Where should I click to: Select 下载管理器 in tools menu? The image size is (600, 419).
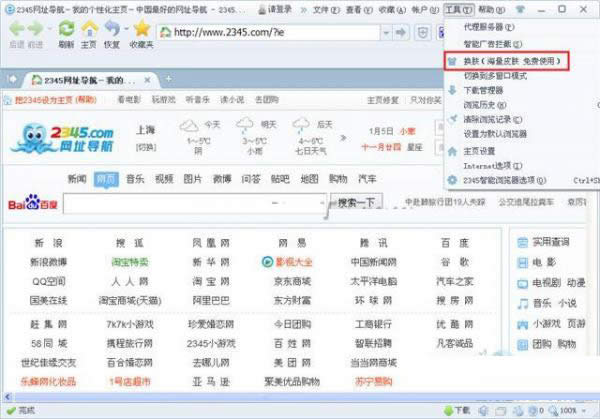[x=483, y=91]
